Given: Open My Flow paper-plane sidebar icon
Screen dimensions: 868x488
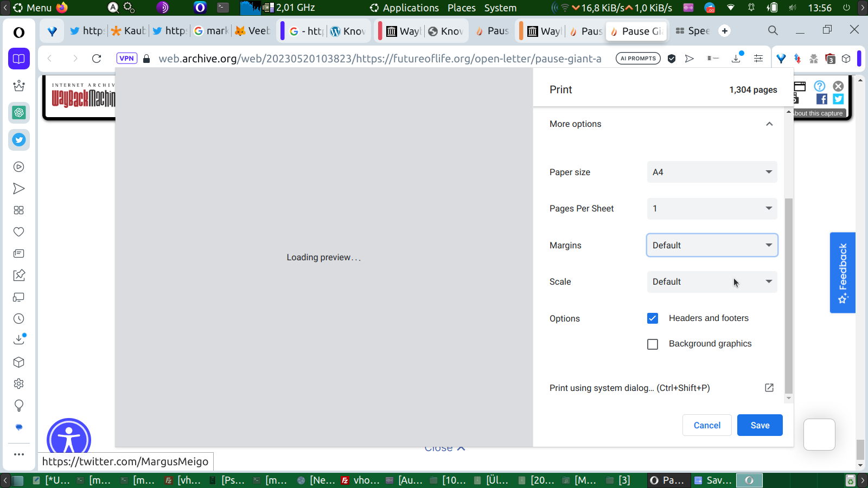Looking at the screenshot, I should tap(19, 189).
